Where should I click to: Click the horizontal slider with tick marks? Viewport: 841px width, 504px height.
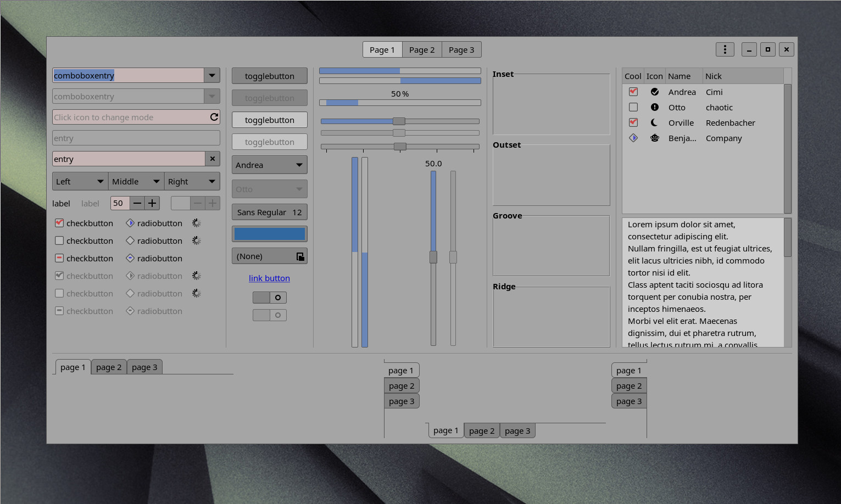(x=400, y=147)
